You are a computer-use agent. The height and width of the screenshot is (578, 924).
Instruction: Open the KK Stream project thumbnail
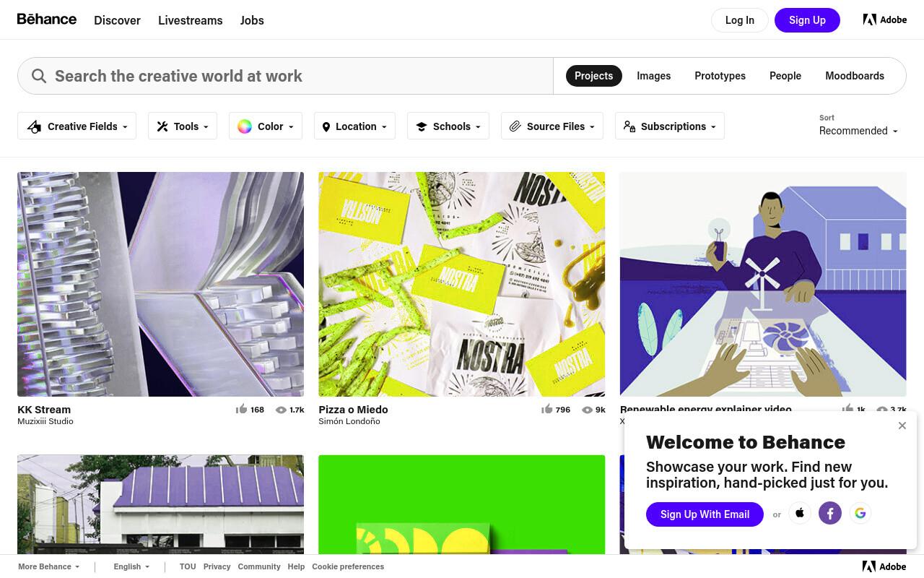(160, 284)
